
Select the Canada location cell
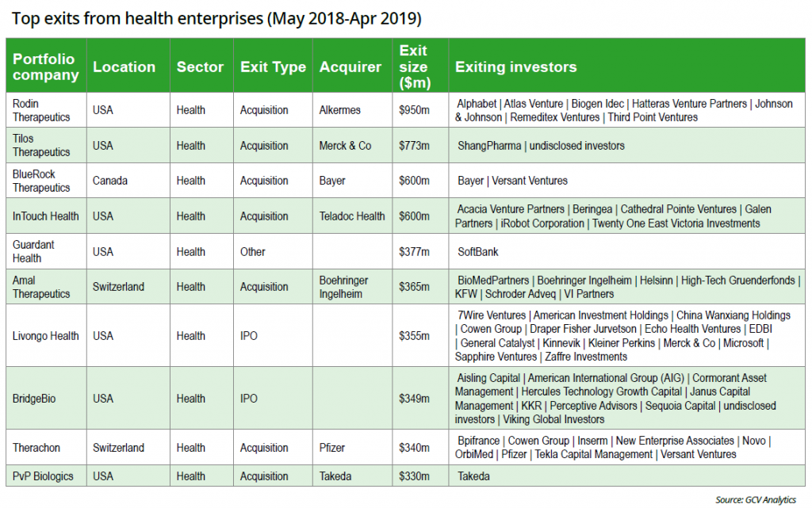pyautogui.click(x=110, y=181)
